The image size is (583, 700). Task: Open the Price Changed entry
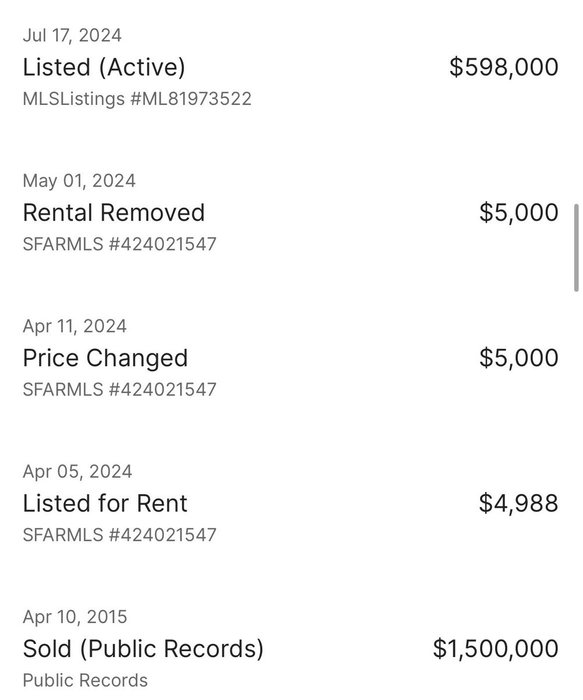click(x=105, y=358)
